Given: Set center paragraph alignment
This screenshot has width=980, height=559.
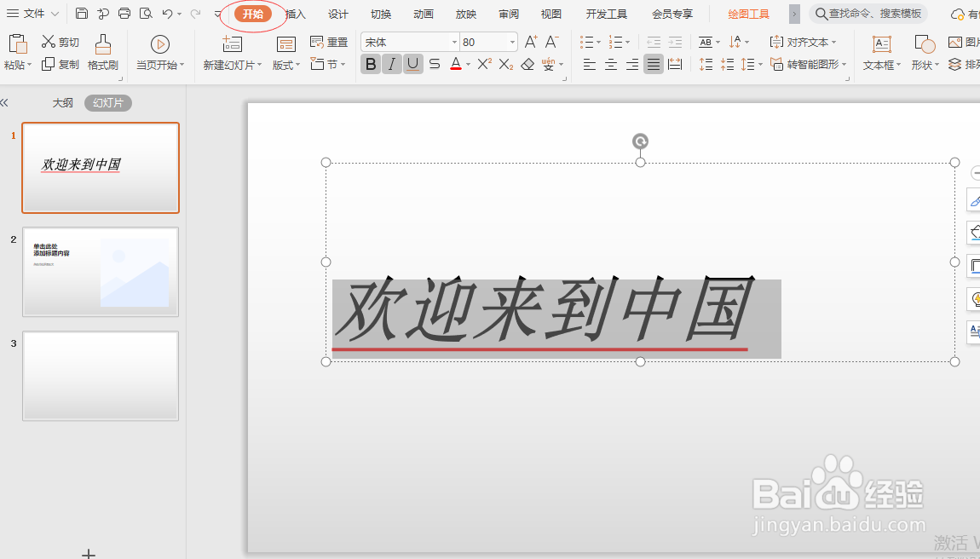Looking at the screenshot, I should coord(611,64).
